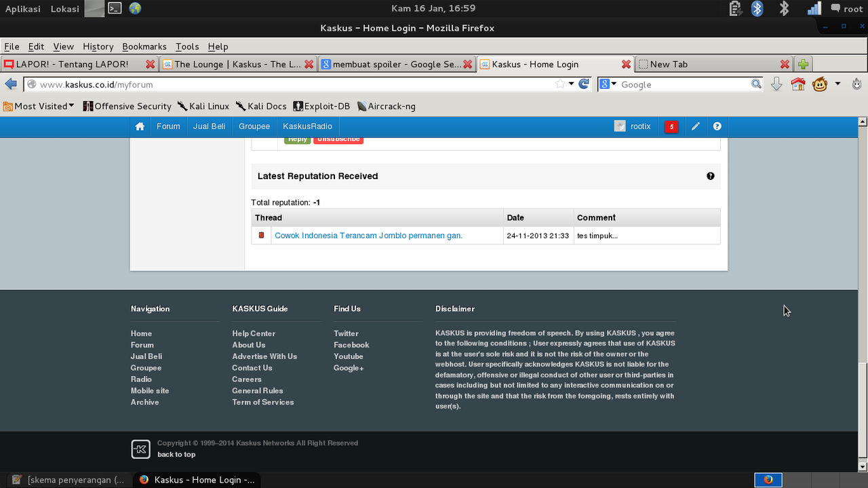Close the membuat spoiler tab
868x488 pixels.
pos(467,64)
